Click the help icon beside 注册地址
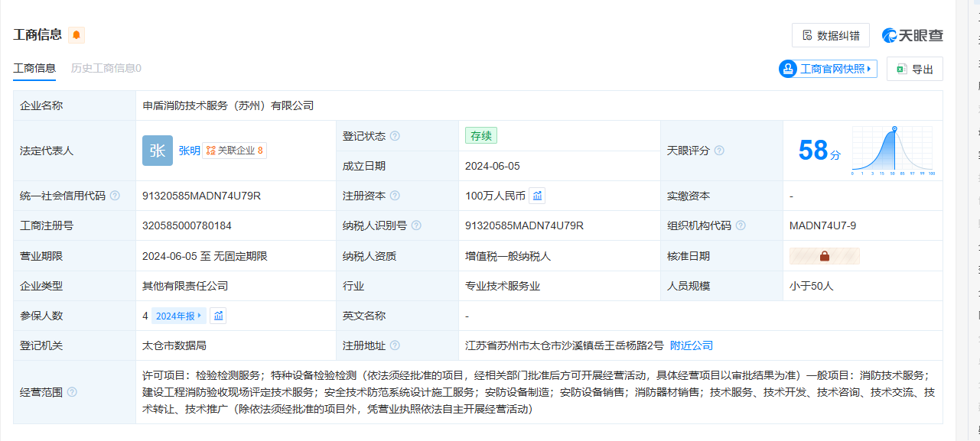Screen dimensions: 980x441 tap(395, 345)
